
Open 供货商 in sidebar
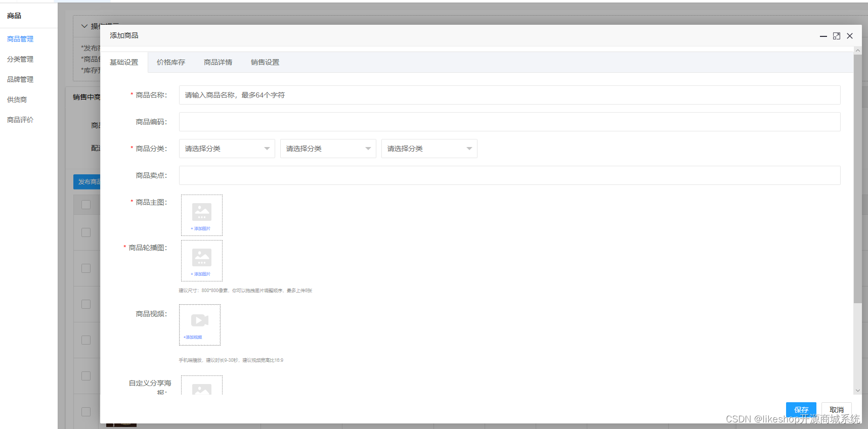click(17, 100)
